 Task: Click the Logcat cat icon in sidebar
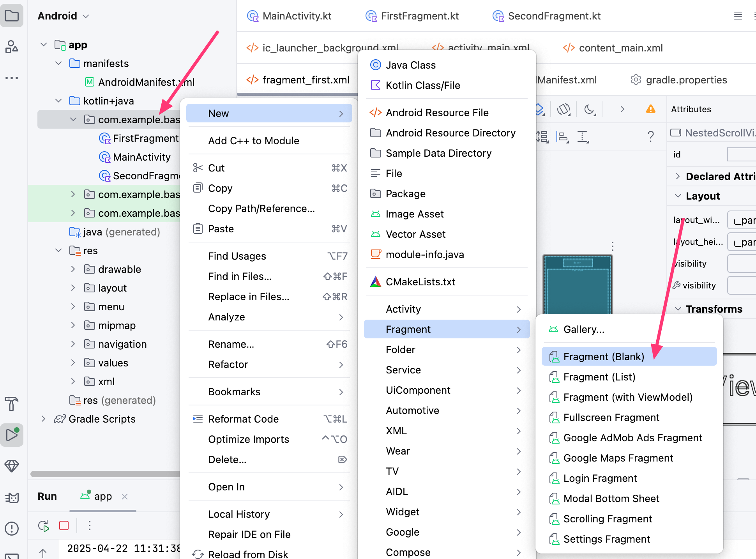[12, 497]
